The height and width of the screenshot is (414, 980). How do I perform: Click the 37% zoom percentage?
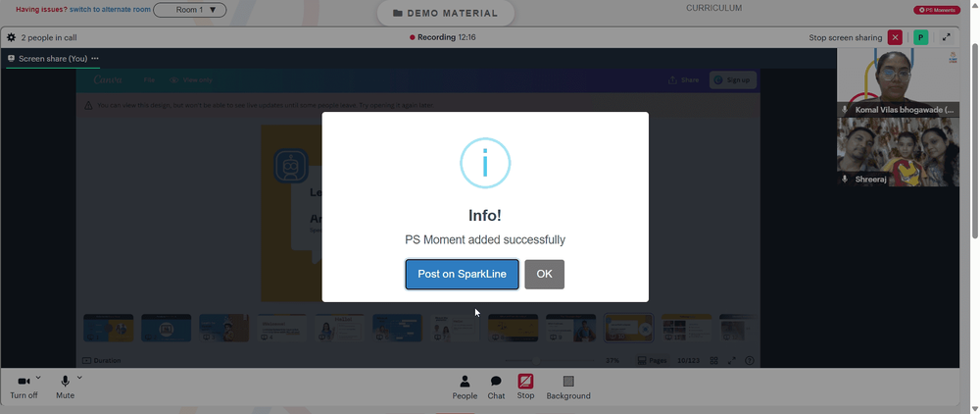pyautogui.click(x=612, y=361)
